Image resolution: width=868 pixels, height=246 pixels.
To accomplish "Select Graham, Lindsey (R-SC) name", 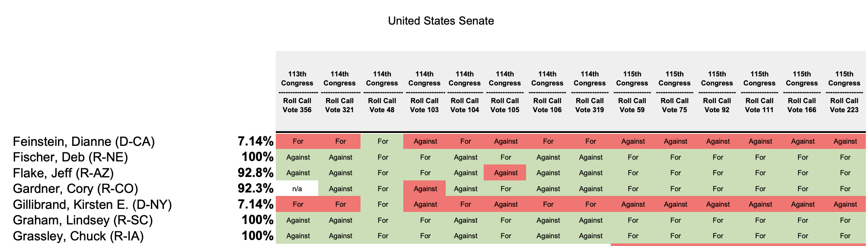I will click(x=83, y=220).
